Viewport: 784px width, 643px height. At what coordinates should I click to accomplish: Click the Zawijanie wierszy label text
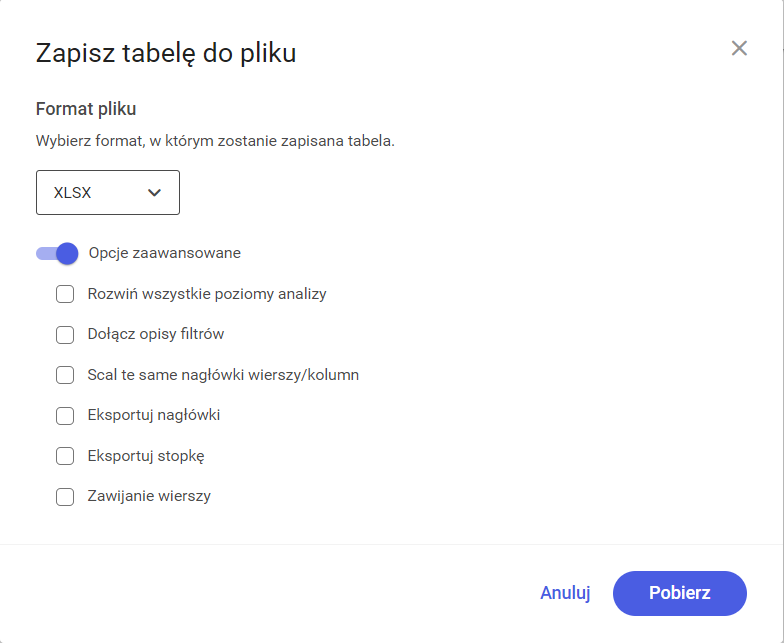click(149, 496)
